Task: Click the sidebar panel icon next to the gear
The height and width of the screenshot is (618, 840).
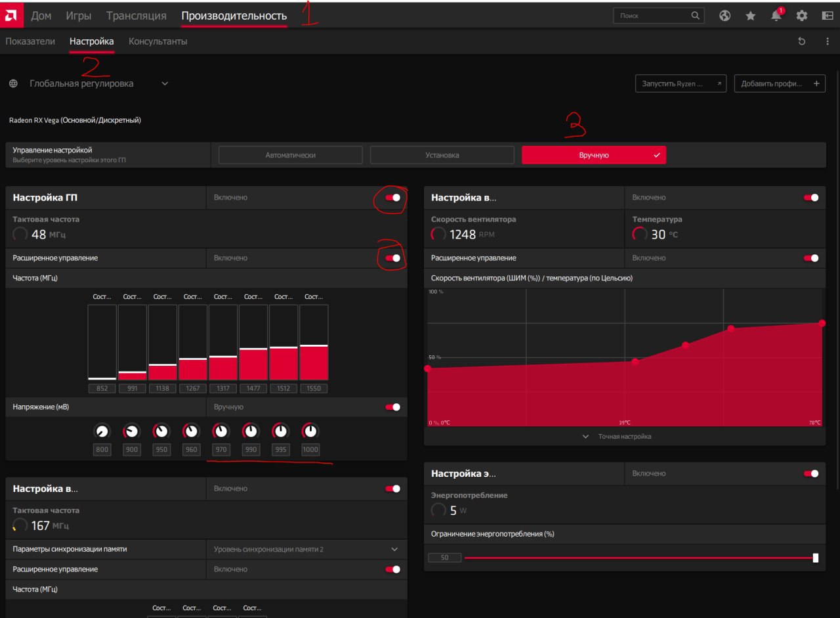Action: coord(828,16)
